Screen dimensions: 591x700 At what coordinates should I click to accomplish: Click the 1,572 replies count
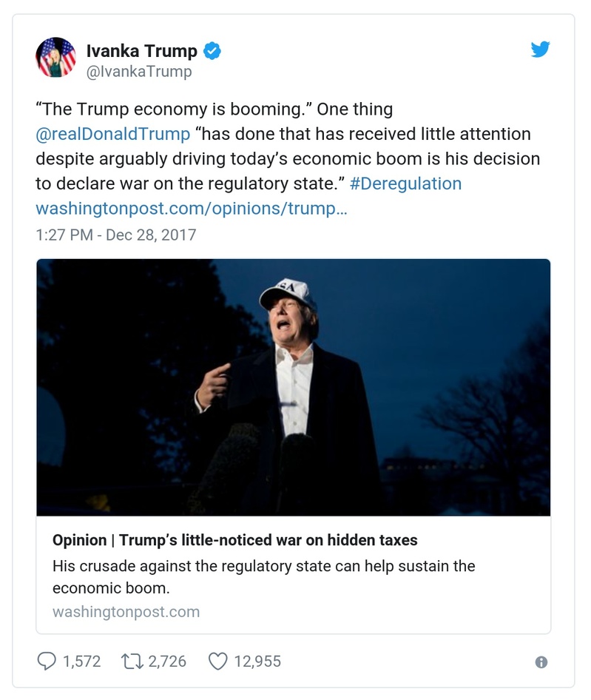coord(81,662)
